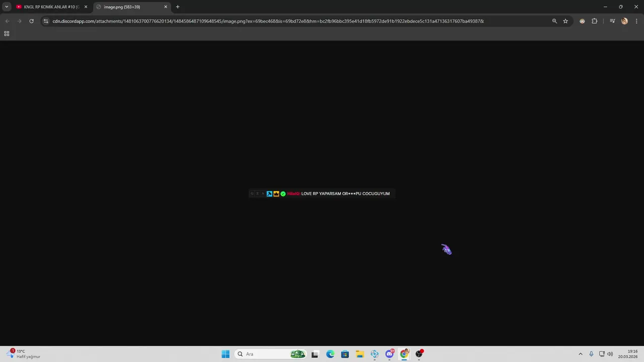The height and width of the screenshot is (362, 644).
Task: Go forward to the next page
Action: click(x=19, y=21)
